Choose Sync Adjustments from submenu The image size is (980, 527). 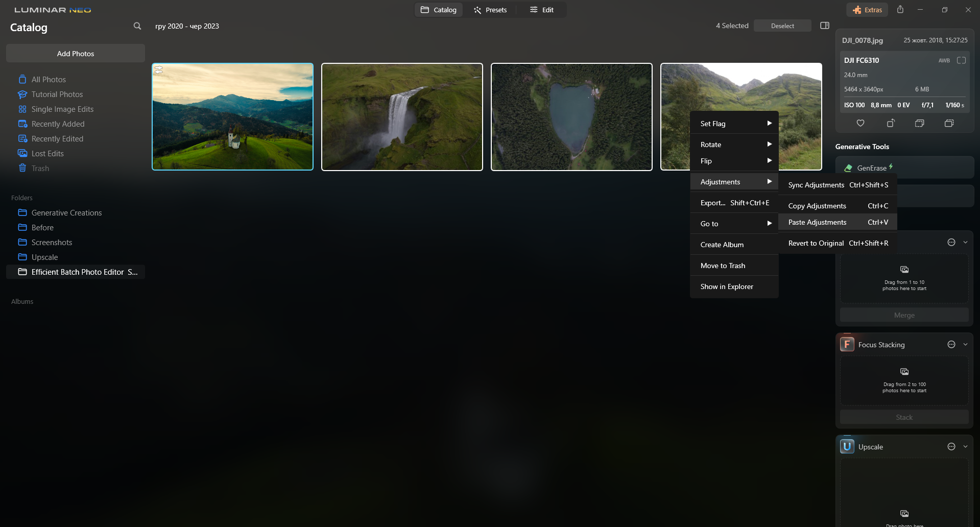click(x=838, y=185)
